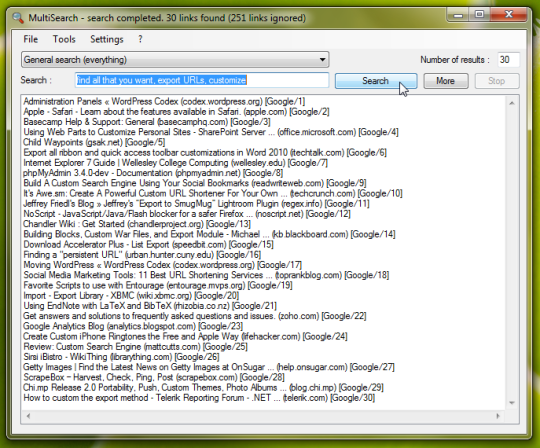
Task: Select result Google Analytics Blog
Action: (133, 326)
